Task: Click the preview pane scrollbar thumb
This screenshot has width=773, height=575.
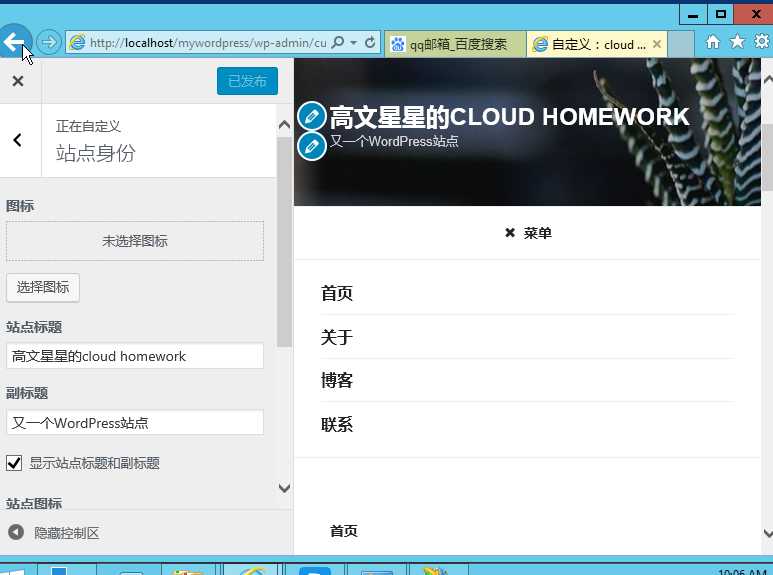Action: 768,157
